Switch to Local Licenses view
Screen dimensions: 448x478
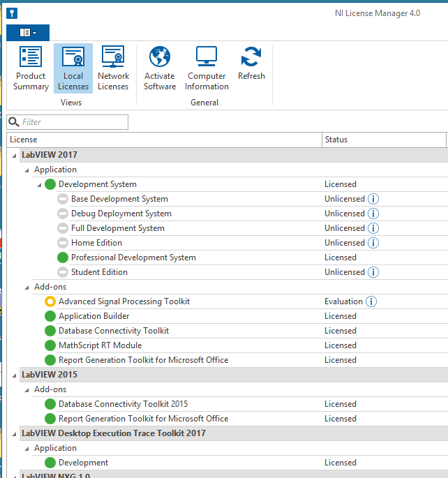[x=73, y=68]
